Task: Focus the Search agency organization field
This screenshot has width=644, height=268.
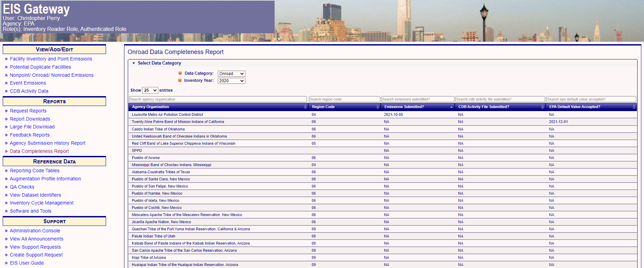Action: [218, 99]
